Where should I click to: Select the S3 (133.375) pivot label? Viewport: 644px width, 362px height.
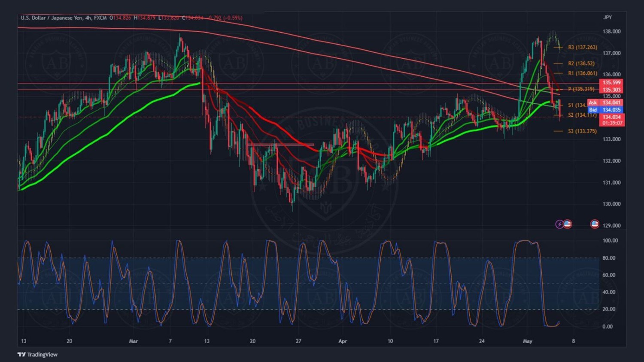(582, 131)
